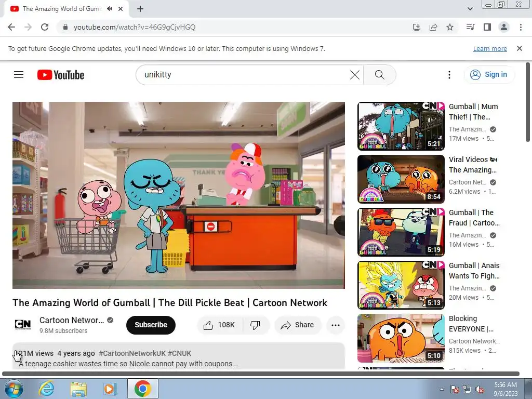
Task: Click '6.2M views' text
Action: [x=464, y=191]
